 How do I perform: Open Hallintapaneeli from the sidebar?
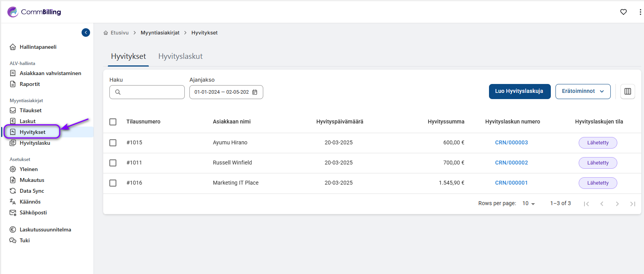pyautogui.click(x=38, y=47)
